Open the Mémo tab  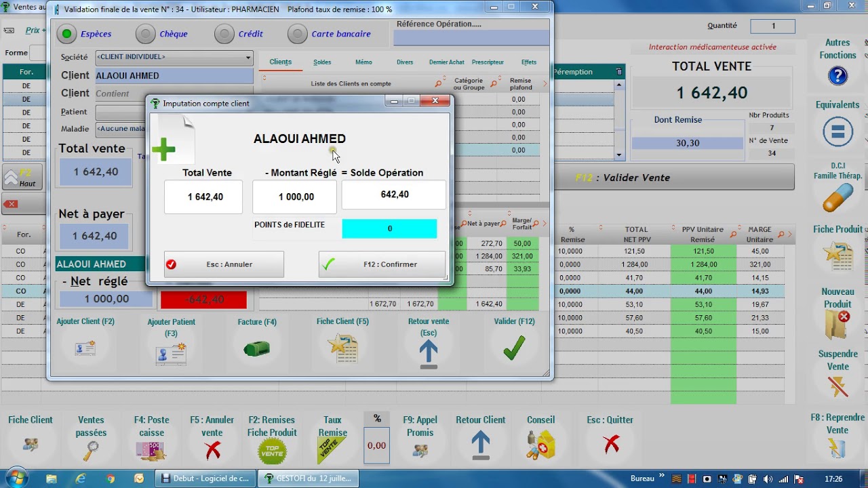pos(363,62)
